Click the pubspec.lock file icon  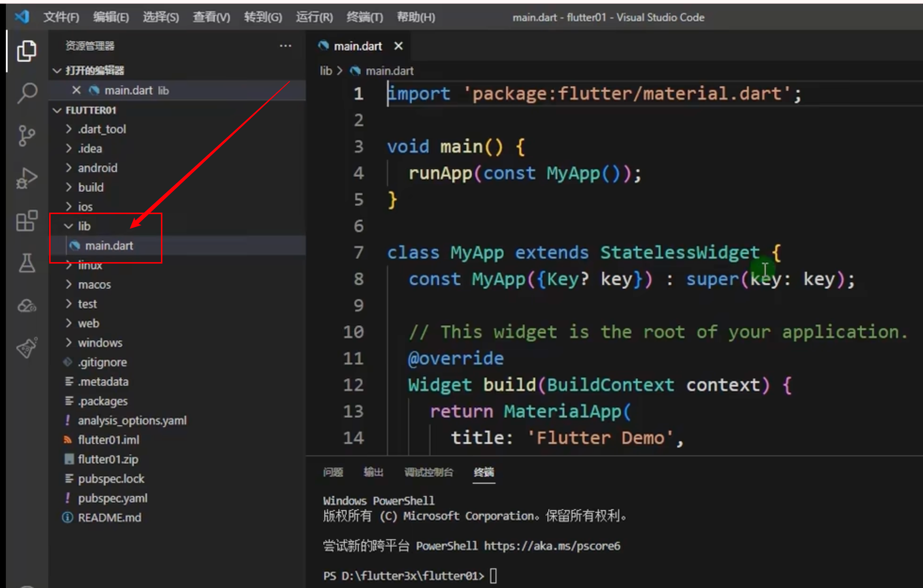coord(69,478)
